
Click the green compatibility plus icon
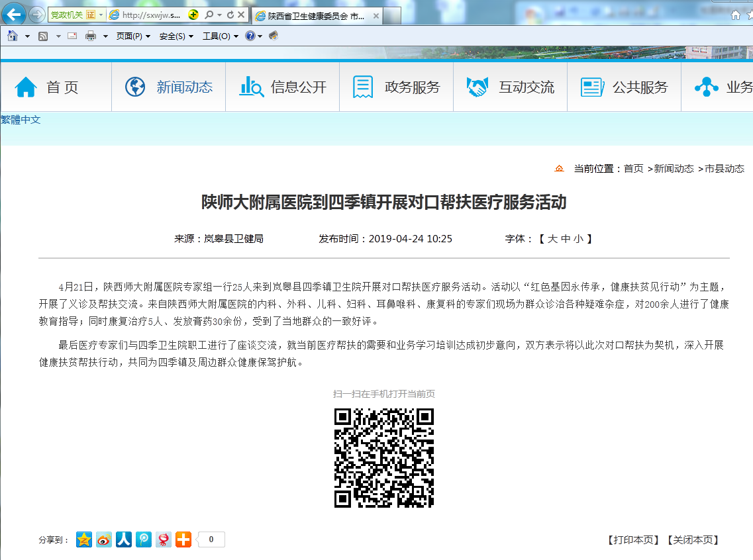193,15
